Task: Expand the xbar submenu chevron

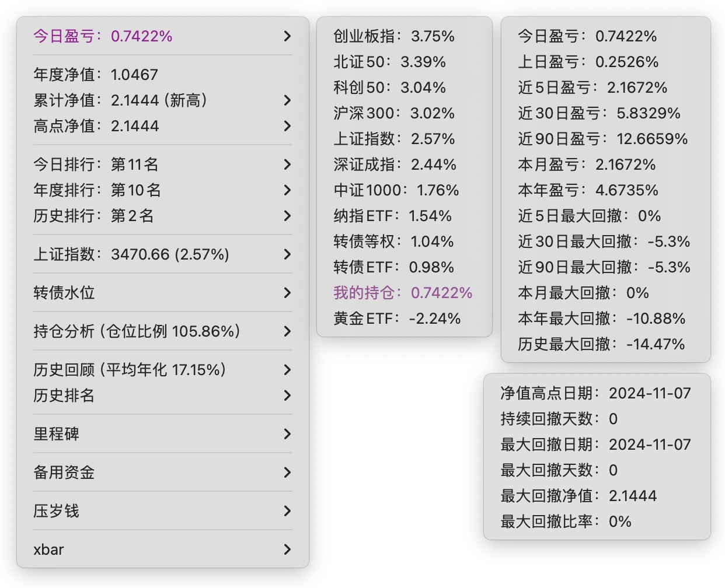Action: pyautogui.click(x=287, y=549)
